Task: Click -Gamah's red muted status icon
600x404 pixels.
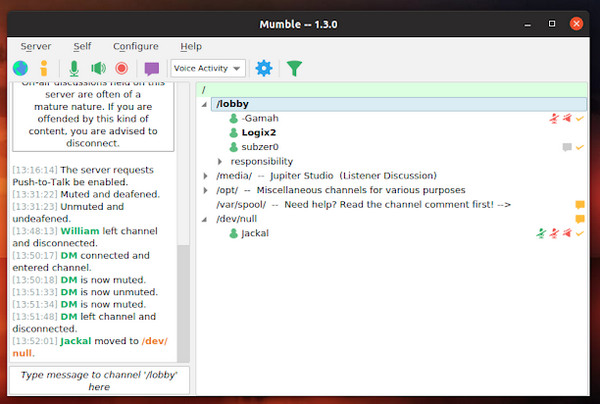Action: 554,119
